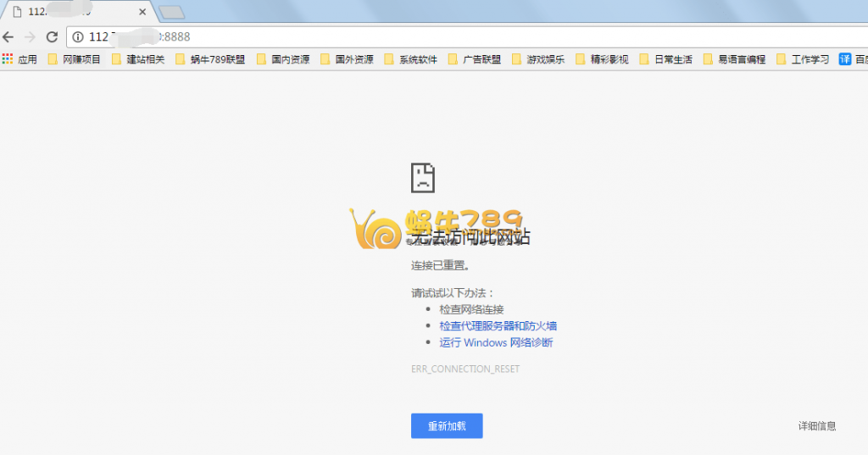Click the new tab button

point(171,13)
